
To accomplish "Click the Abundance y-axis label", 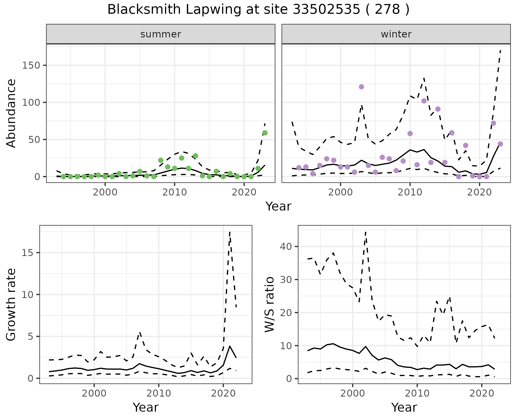I will (x=11, y=113).
